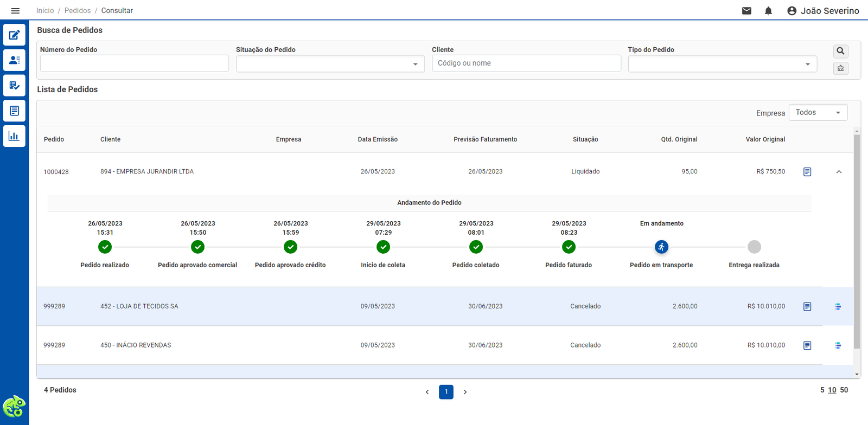The height and width of the screenshot is (425, 868).
Task: Show progress of LOJA DE TECIDOS SA order
Action: point(838,307)
